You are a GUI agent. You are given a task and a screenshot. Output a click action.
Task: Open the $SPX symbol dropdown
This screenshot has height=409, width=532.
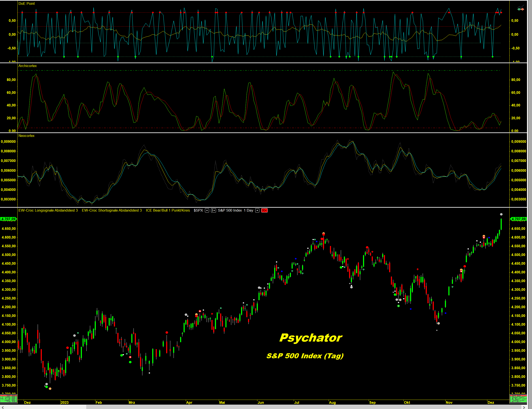(207, 210)
